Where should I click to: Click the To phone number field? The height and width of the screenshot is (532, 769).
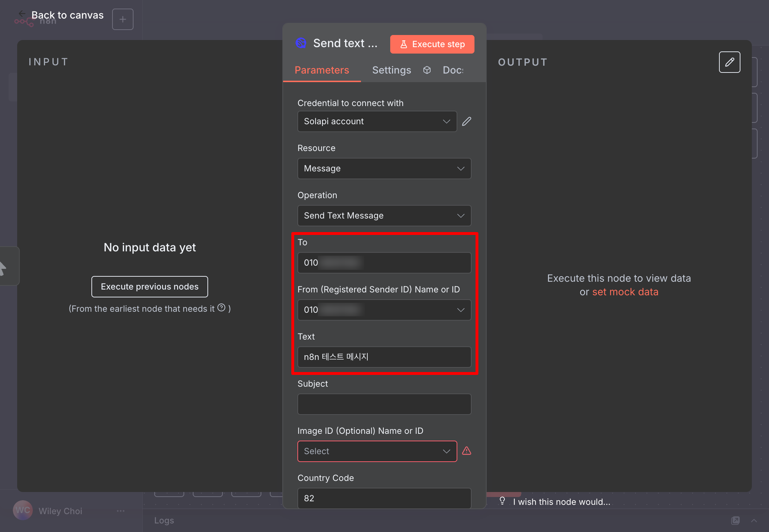pos(384,263)
